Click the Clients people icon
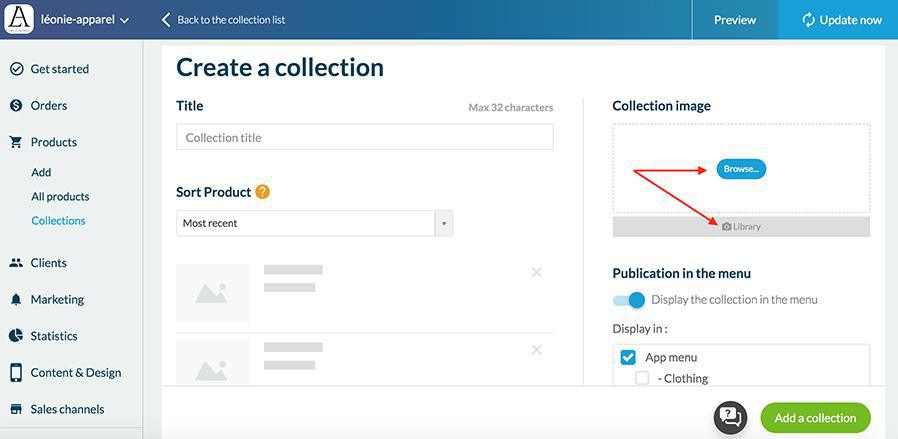The image size is (898, 439). point(16,263)
